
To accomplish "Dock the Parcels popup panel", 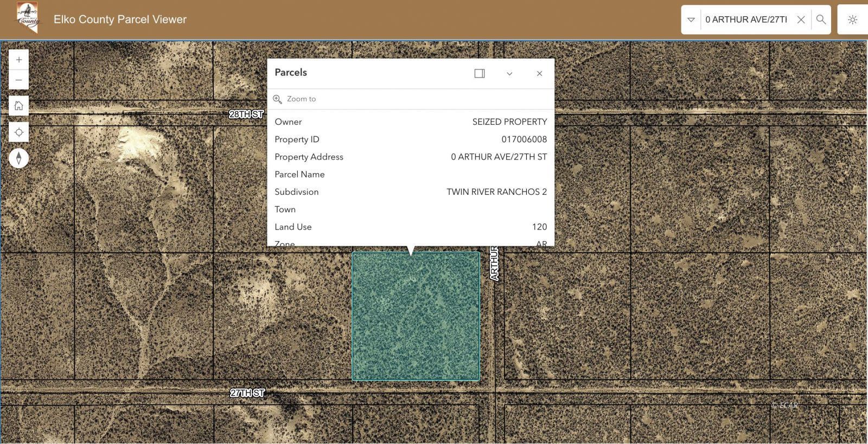I will tap(480, 73).
